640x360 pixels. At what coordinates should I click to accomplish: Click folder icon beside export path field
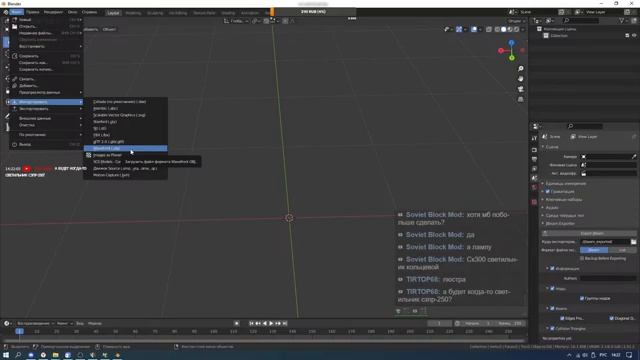633,242
